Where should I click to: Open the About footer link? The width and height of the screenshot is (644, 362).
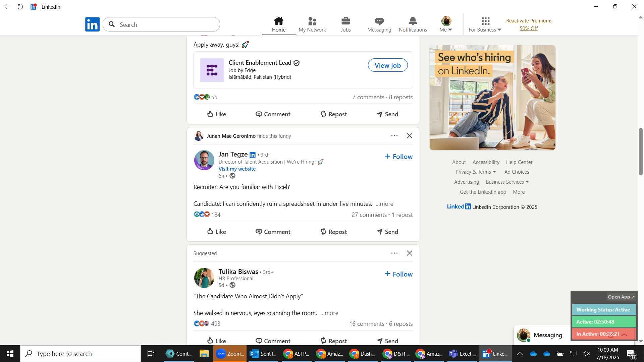[x=459, y=162]
